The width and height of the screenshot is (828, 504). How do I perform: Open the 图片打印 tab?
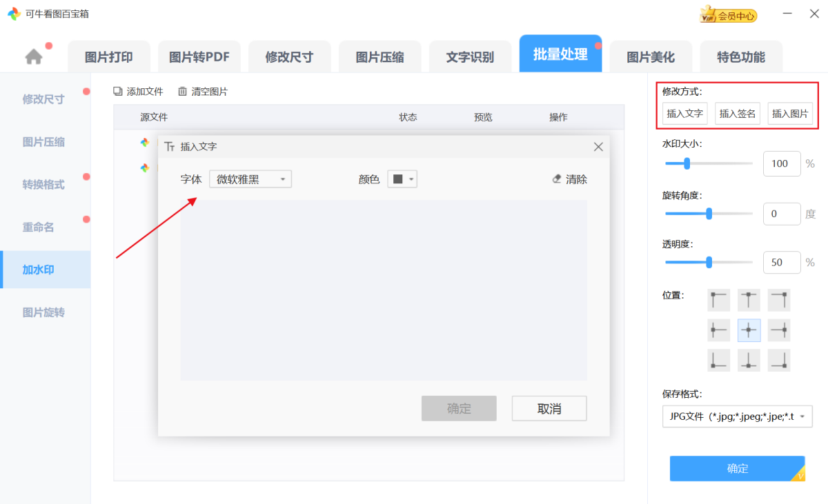coord(109,57)
